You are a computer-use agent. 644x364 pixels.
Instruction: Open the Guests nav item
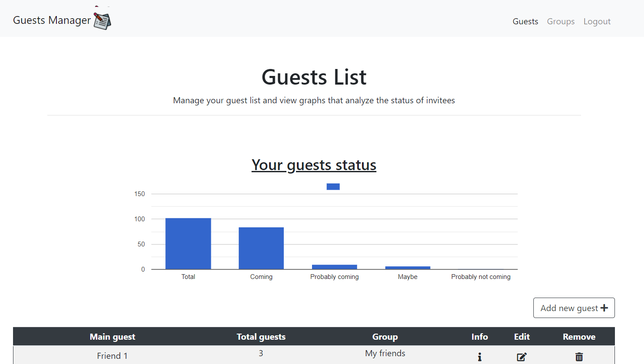click(x=525, y=21)
